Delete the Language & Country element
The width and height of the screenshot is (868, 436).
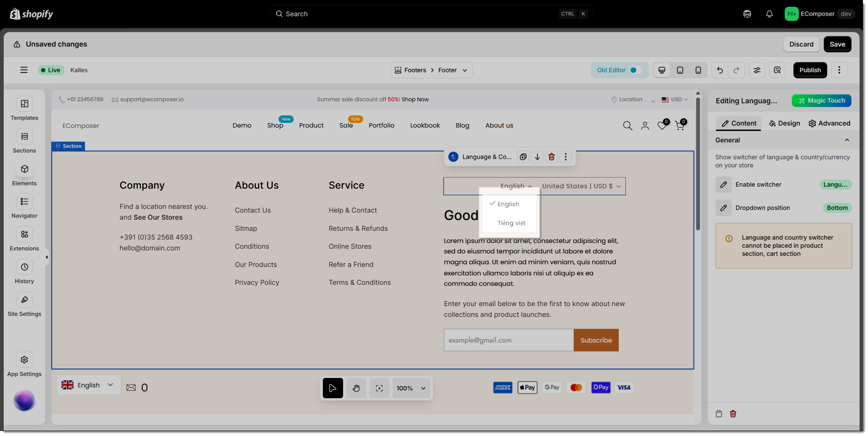coord(551,157)
